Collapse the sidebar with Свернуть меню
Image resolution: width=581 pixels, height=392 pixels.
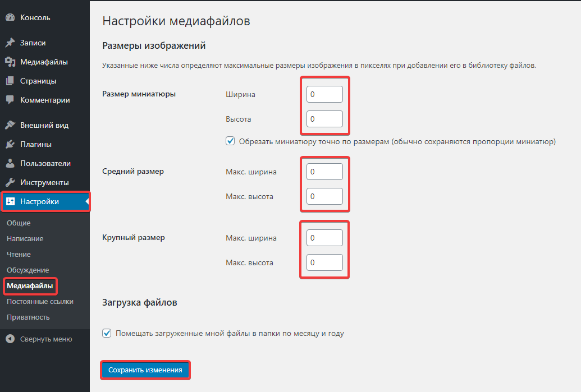(39, 339)
